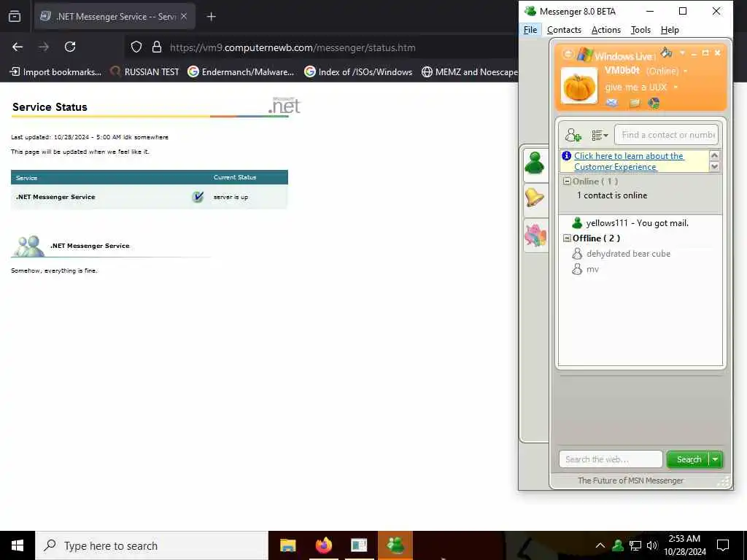Click the blue info icon in the notification bar
The image size is (747, 560).
(x=566, y=156)
